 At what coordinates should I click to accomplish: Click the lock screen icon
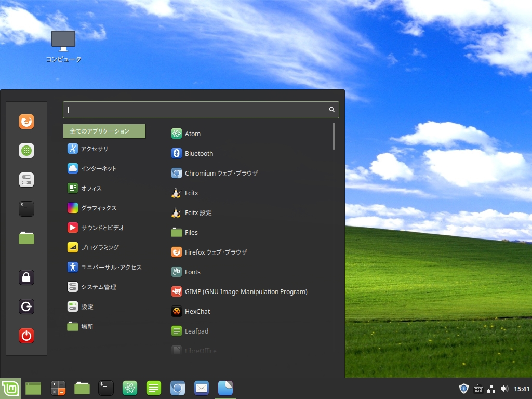click(x=26, y=277)
